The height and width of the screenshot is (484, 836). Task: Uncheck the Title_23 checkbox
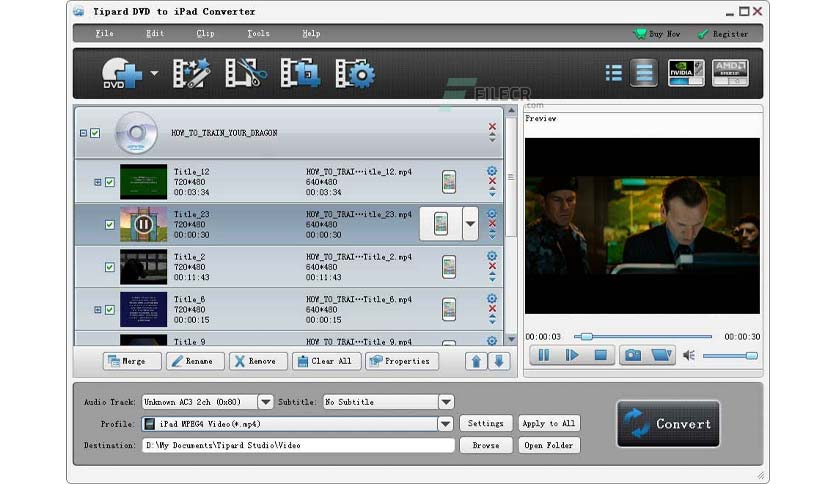click(109, 224)
